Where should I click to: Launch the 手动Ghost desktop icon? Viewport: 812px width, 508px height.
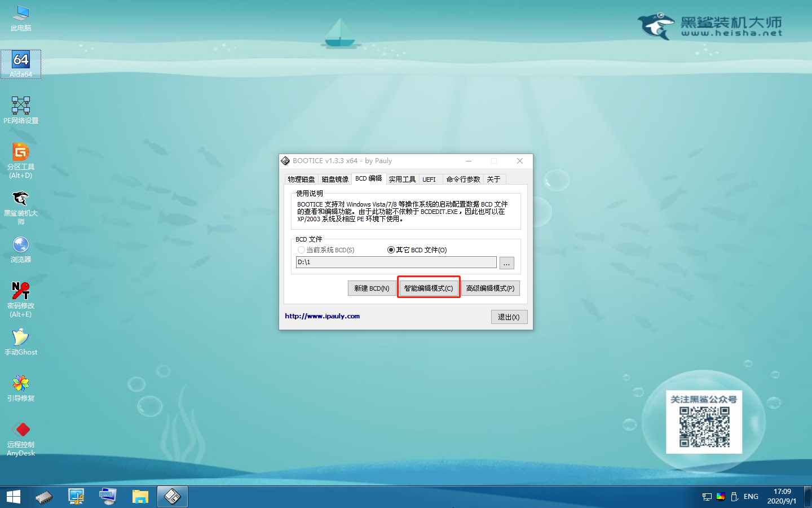pos(21,342)
